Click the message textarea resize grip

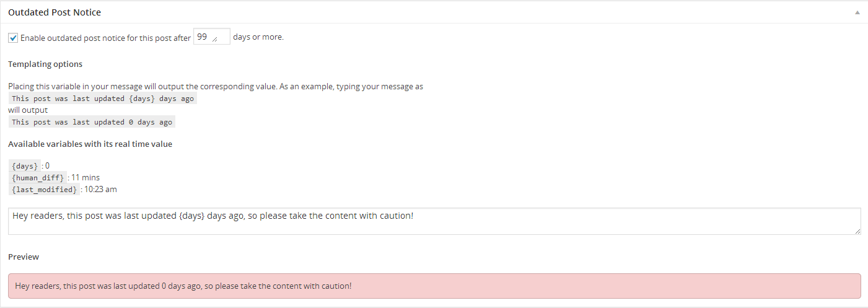coord(857,231)
